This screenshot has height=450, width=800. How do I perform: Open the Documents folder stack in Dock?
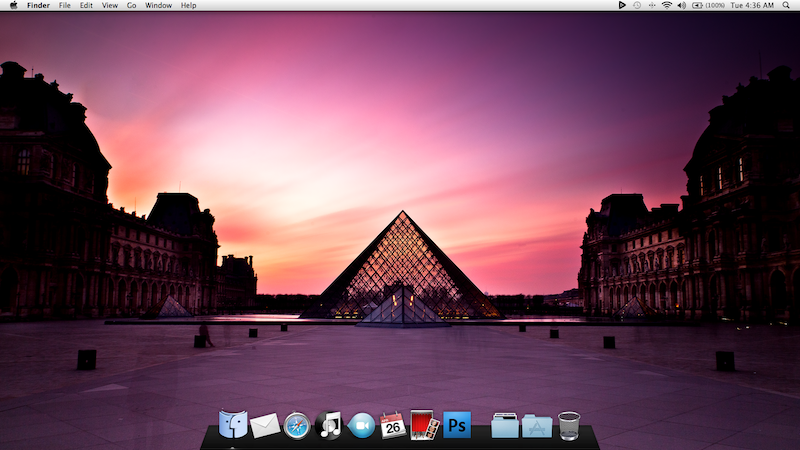(505, 426)
